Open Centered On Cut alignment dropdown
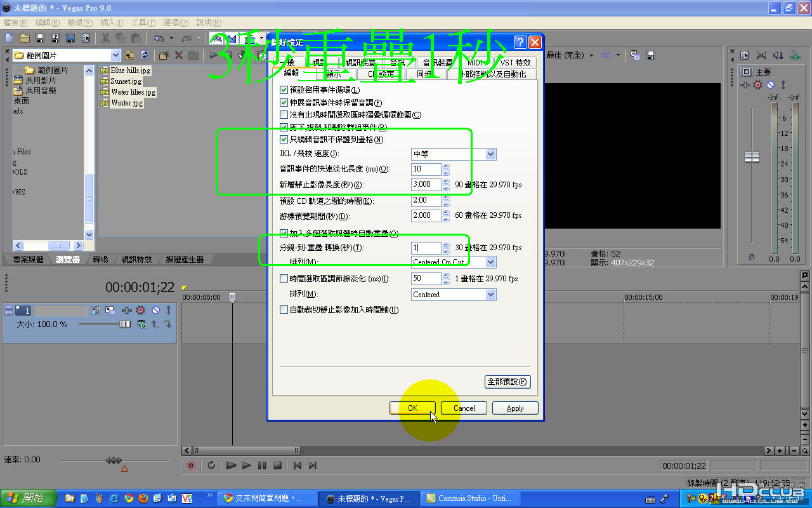This screenshot has width=812, height=508. pyautogui.click(x=454, y=262)
